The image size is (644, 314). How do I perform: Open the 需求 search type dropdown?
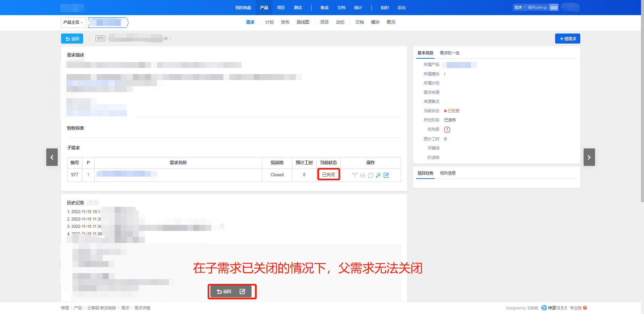(x=519, y=7)
